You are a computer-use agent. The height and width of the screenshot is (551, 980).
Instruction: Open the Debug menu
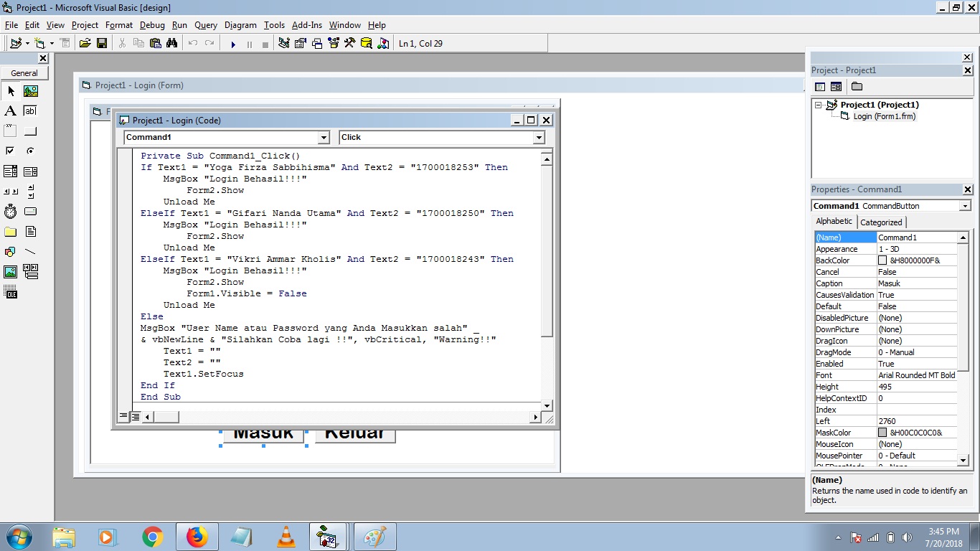[x=152, y=24]
